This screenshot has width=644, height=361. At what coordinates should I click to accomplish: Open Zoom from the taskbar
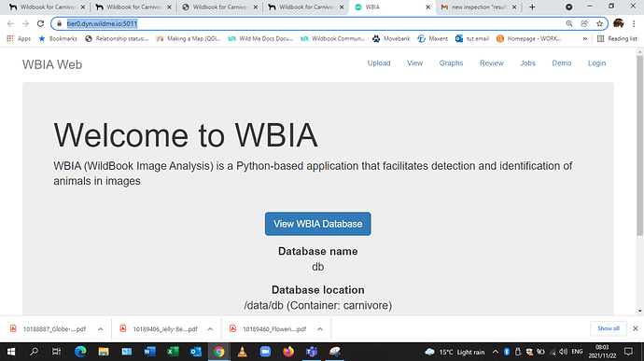tap(265, 352)
